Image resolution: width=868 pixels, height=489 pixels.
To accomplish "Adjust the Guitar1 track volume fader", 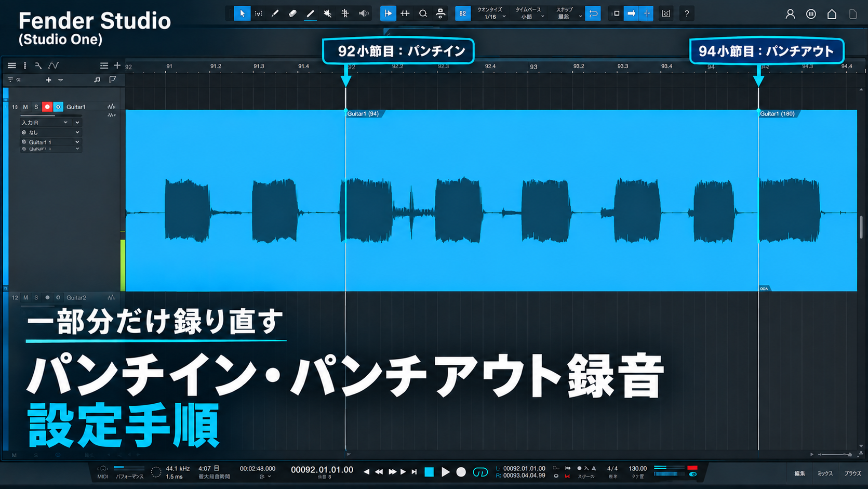I will (x=51, y=116).
